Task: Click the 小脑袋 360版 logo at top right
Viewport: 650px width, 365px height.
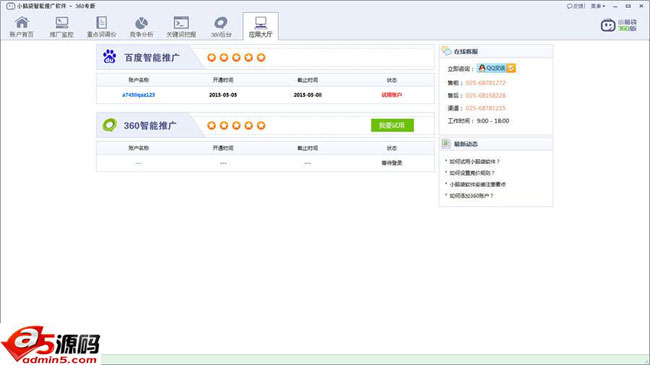Action: [x=618, y=25]
